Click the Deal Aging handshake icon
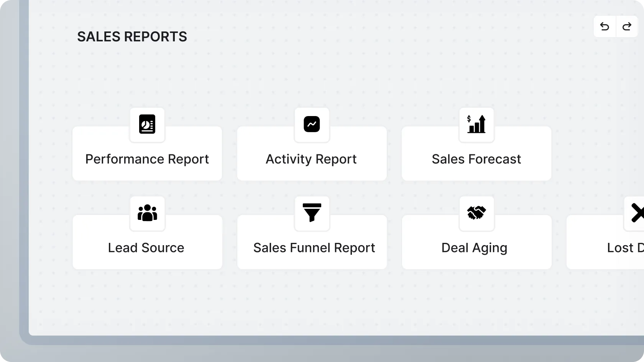This screenshot has height=362, width=644. pos(476,213)
